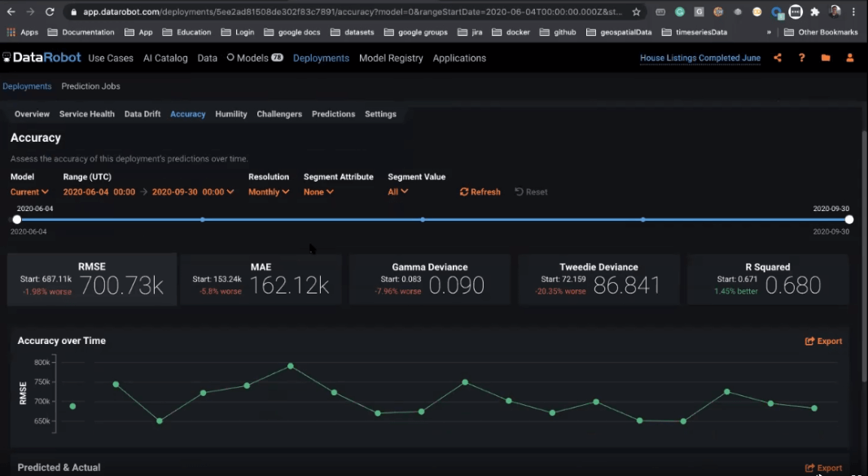This screenshot has width=868, height=476.
Task: Click the 2020-09-30 slider handle
Action: pyautogui.click(x=848, y=219)
